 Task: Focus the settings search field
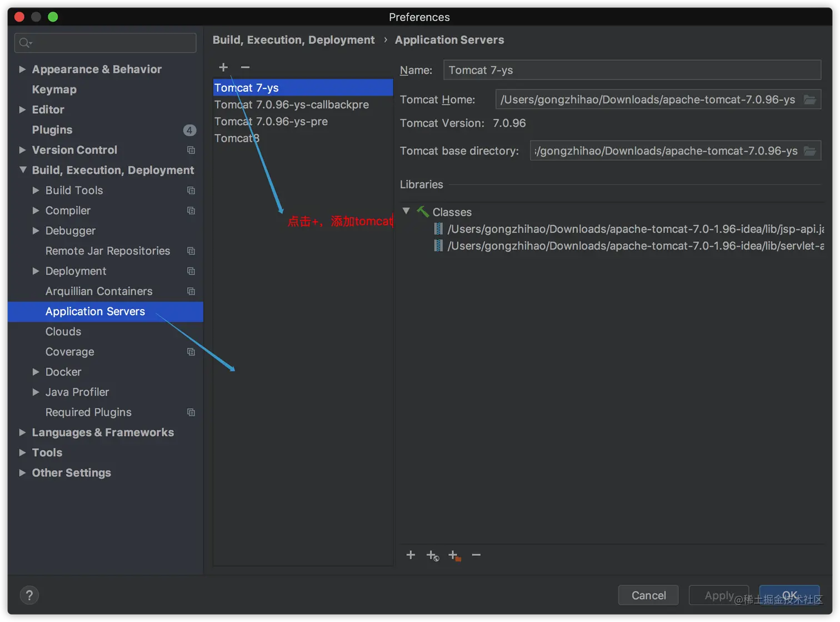pyautogui.click(x=105, y=43)
